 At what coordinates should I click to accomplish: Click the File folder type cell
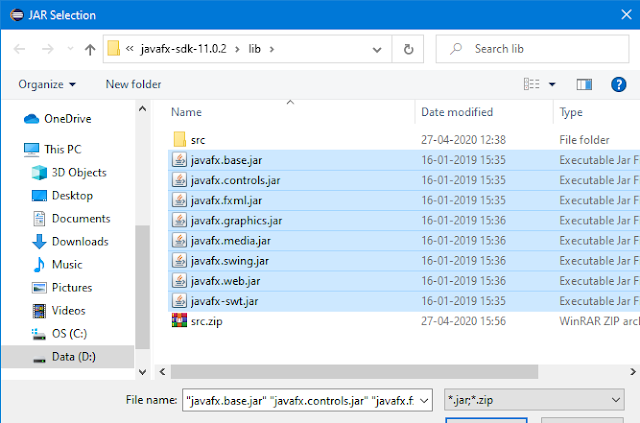(x=584, y=140)
